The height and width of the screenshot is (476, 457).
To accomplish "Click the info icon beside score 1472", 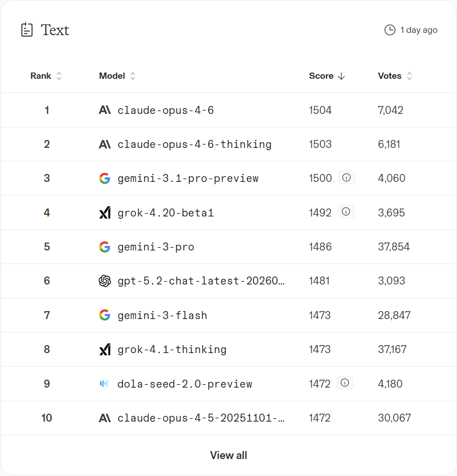I will tap(345, 383).
